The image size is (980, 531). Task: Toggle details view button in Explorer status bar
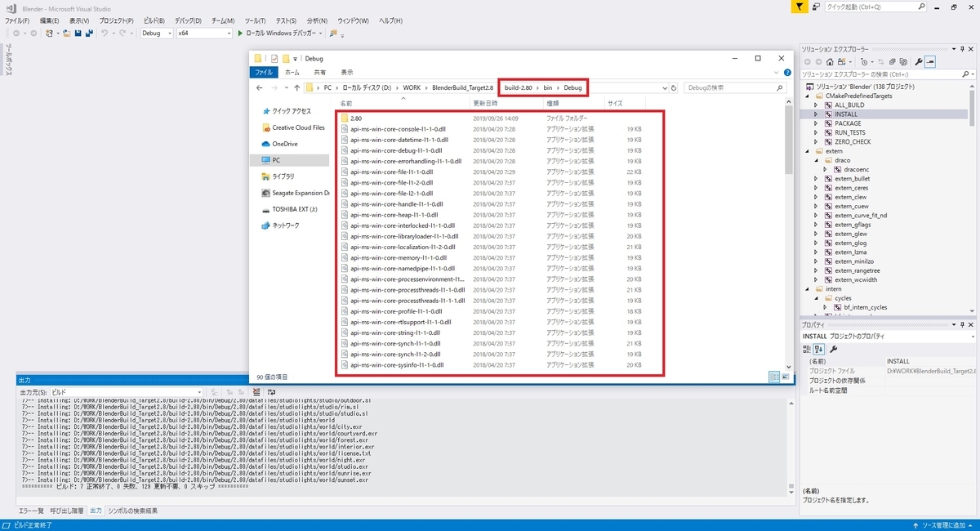(x=774, y=377)
